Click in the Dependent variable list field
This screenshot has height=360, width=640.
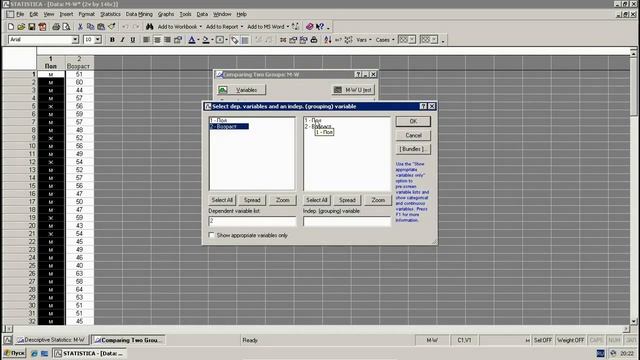coord(252,221)
